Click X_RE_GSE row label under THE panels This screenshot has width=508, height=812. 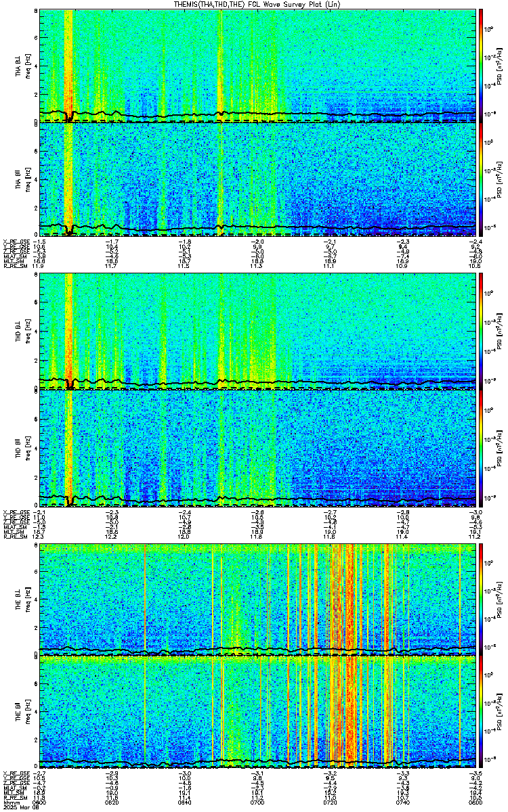tap(15, 772)
